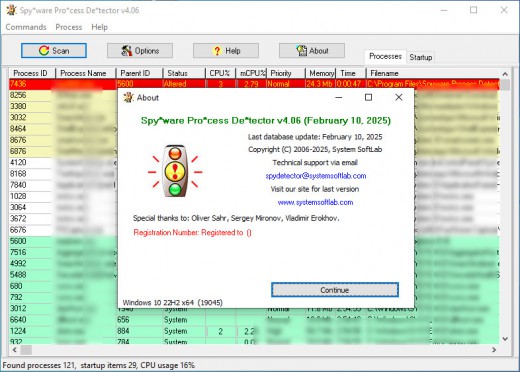Click the vertical scrollbar down arrow
520x372 pixels.
click(505, 339)
